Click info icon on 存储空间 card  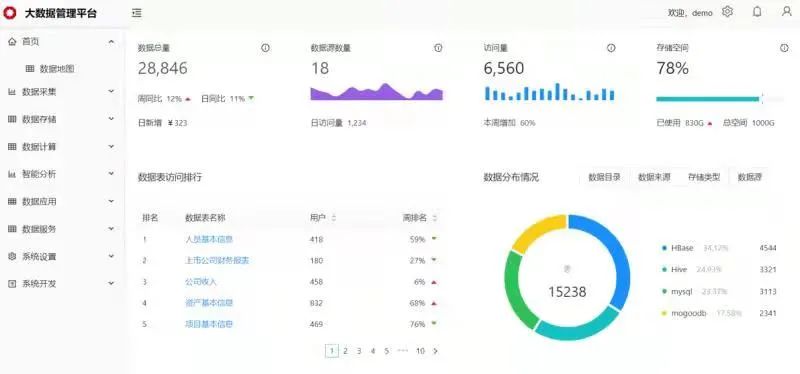784,48
